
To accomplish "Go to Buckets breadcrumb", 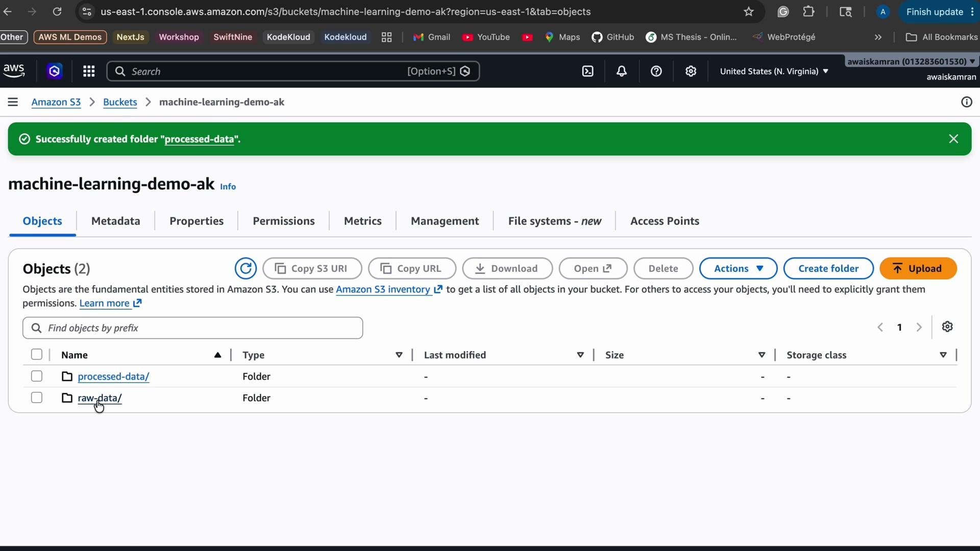I will 120,102.
